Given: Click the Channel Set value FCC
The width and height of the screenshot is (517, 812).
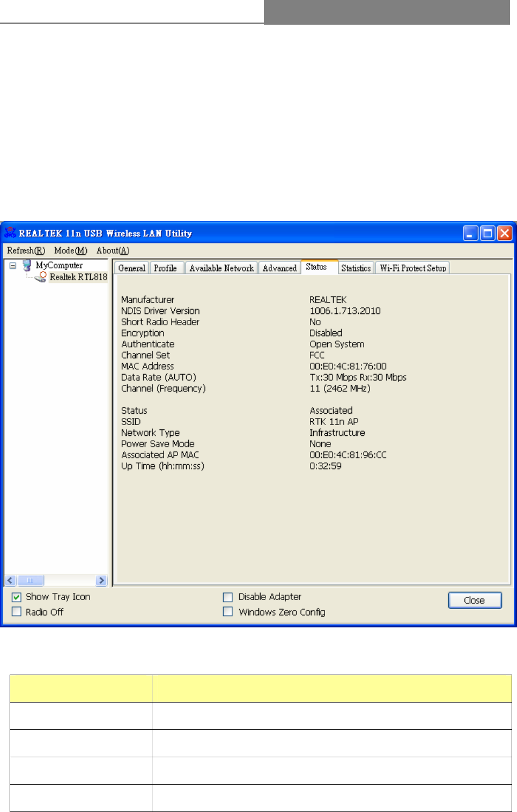Looking at the screenshot, I should [x=317, y=355].
